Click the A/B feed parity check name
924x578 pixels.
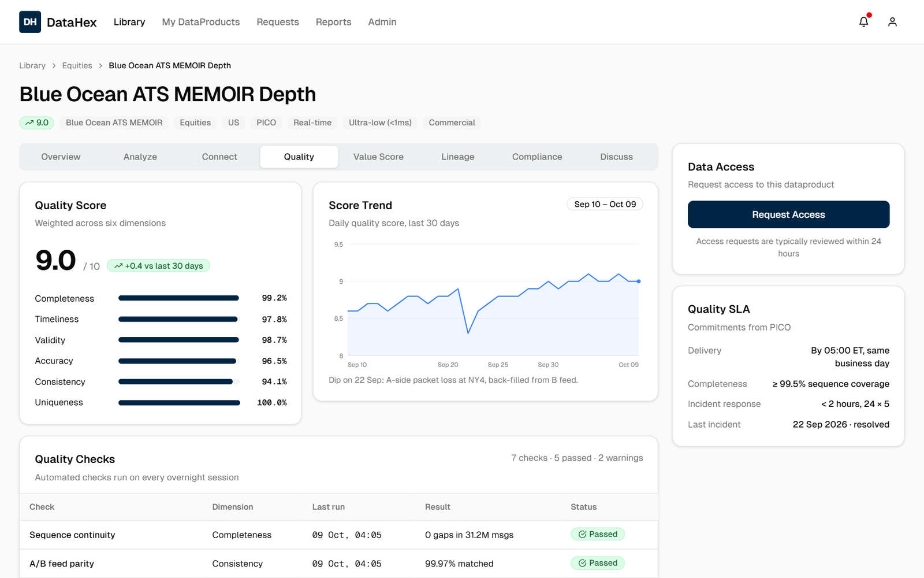click(62, 564)
